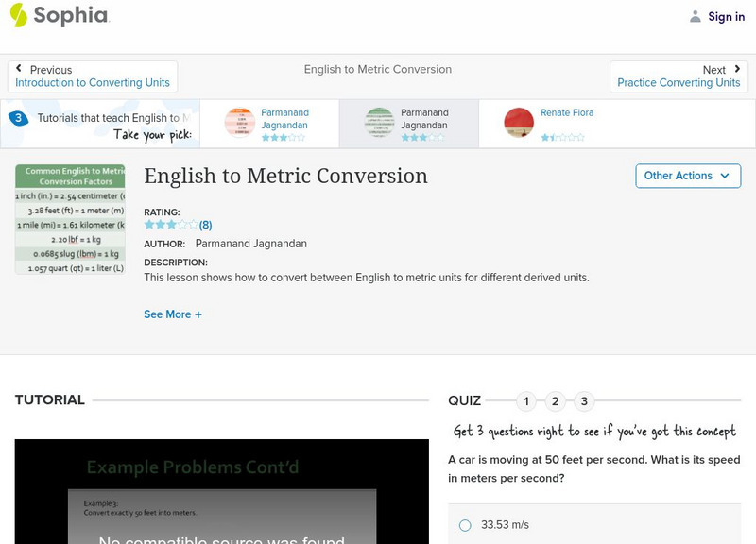Jump to quiz question 3
The image size is (756, 544).
(584, 401)
